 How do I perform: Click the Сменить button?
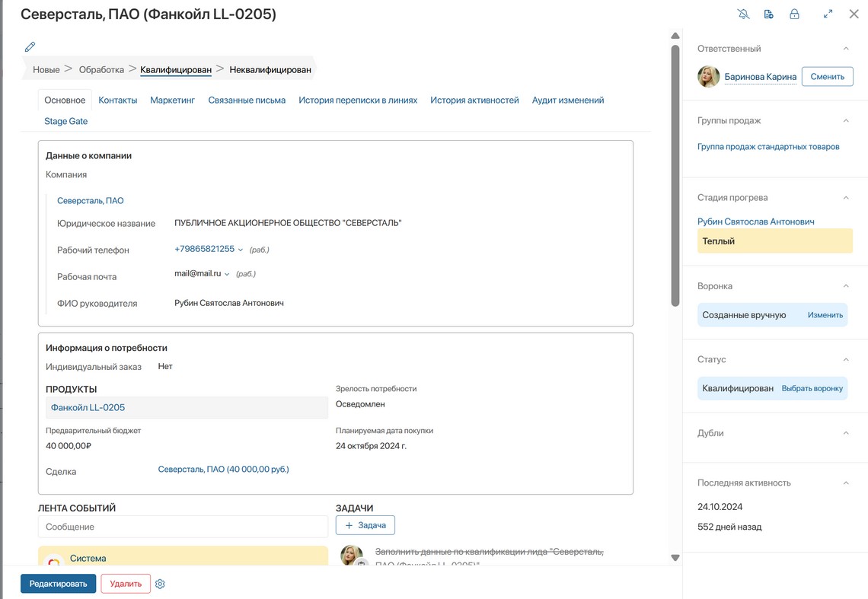(828, 76)
